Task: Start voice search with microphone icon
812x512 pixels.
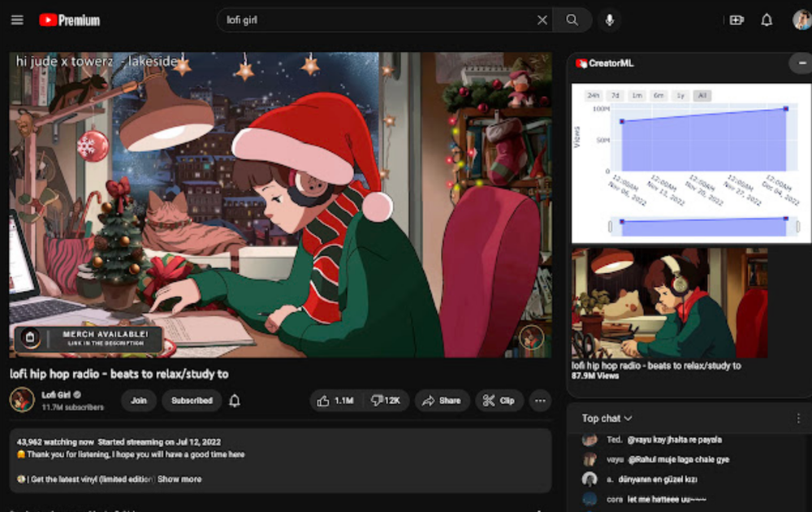Action: (x=610, y=20)
